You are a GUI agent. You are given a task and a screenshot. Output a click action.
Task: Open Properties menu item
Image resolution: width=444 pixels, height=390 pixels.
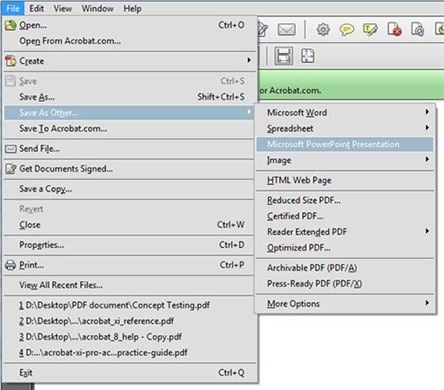point(129,245)
